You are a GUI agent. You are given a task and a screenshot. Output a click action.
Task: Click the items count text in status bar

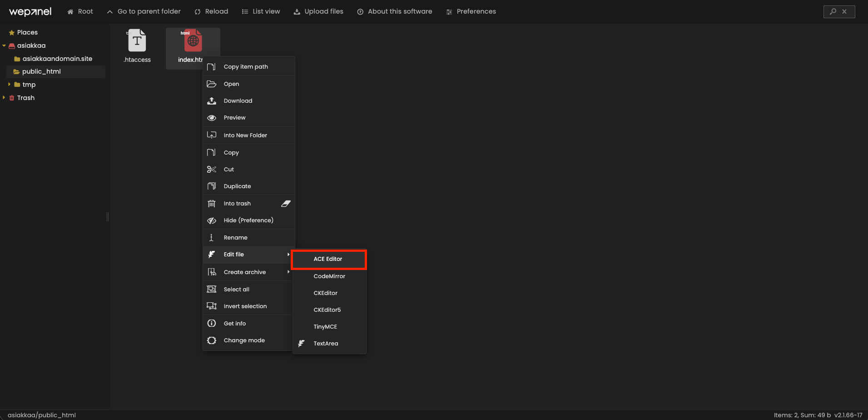tap(802, 415)
